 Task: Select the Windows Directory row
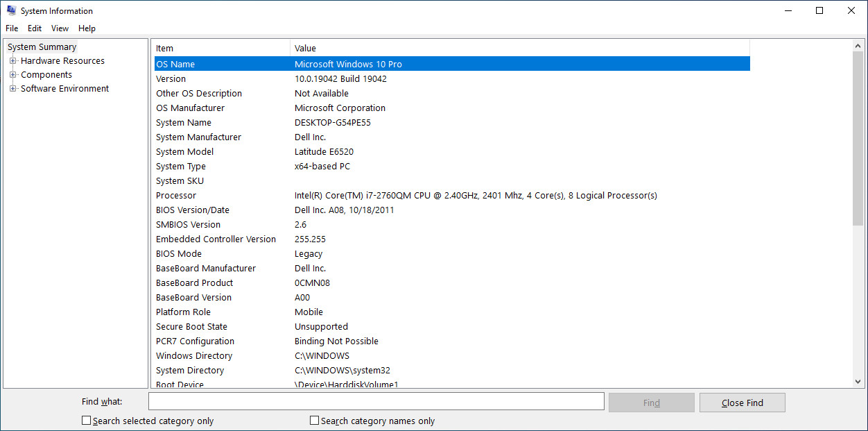coord(452,355)
